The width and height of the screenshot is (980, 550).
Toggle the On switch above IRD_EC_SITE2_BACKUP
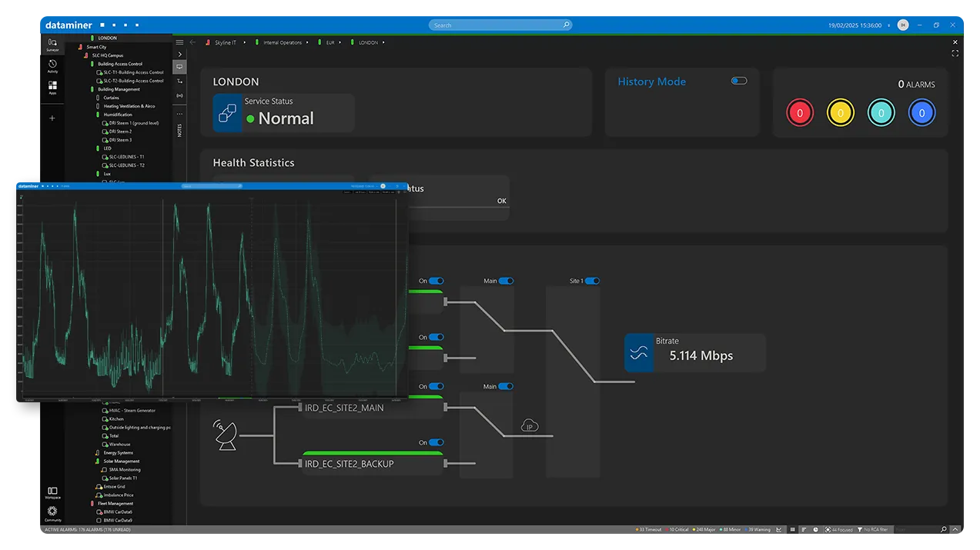(x=436, y=442)
